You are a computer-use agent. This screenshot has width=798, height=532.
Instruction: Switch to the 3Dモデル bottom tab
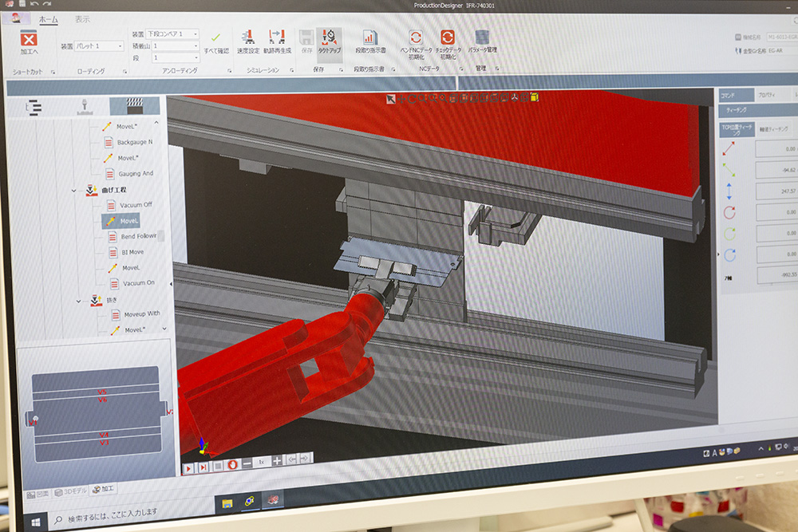click(x=71, y=492)
